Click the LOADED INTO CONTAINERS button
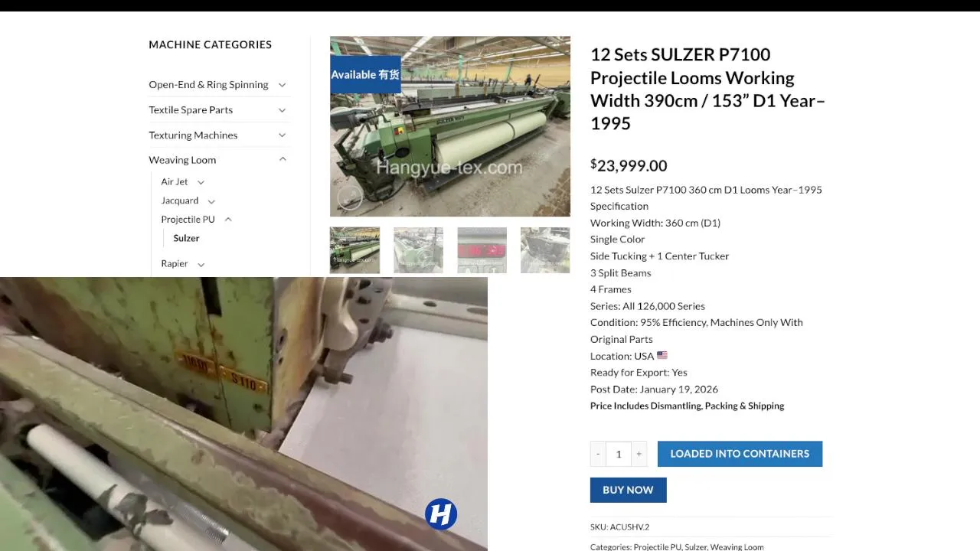980x551 pixels. [740, 454]
